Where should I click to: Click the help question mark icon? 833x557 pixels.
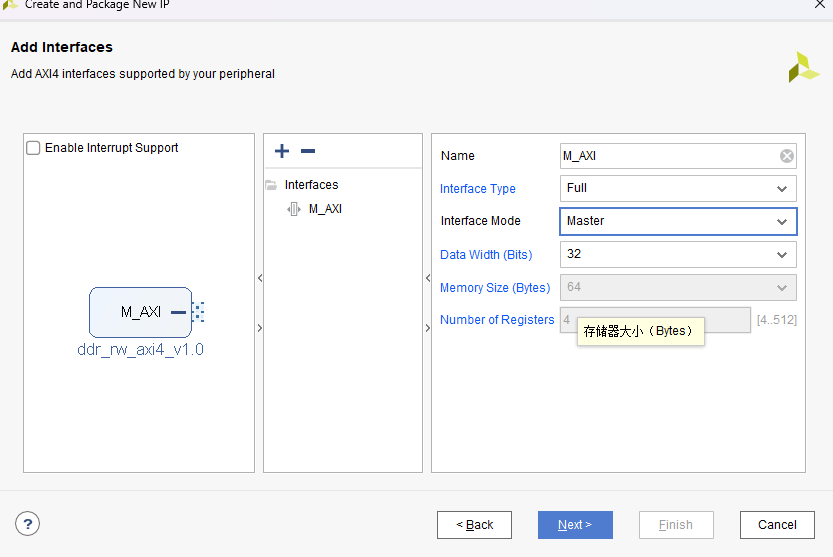[x=27, y=523]
